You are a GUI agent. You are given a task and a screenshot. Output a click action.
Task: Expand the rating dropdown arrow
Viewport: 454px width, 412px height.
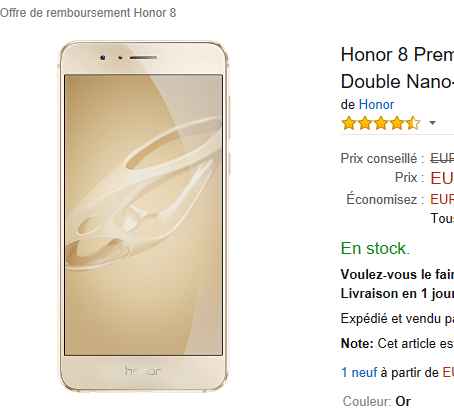[x=432, y=123]
